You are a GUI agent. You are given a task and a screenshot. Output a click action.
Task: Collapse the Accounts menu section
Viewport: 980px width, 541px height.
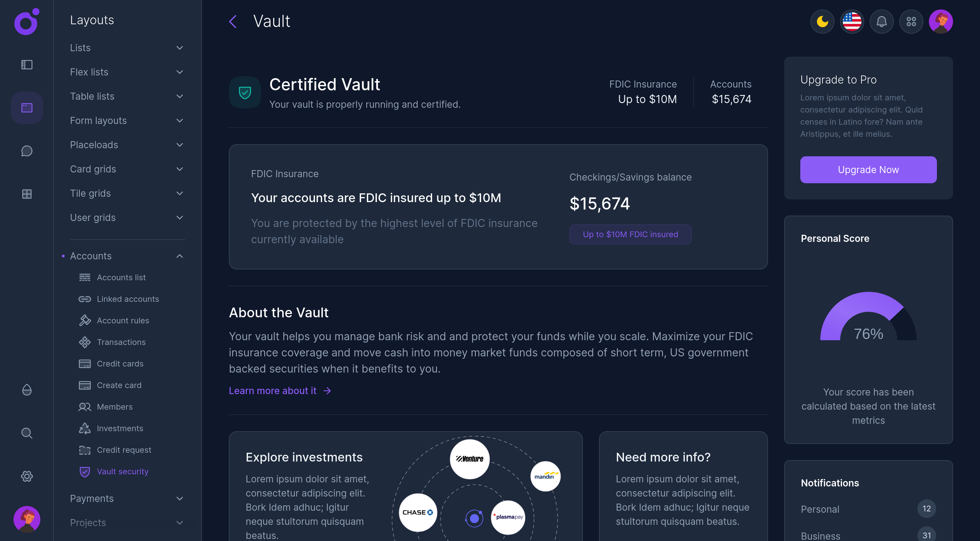(180, 256)
